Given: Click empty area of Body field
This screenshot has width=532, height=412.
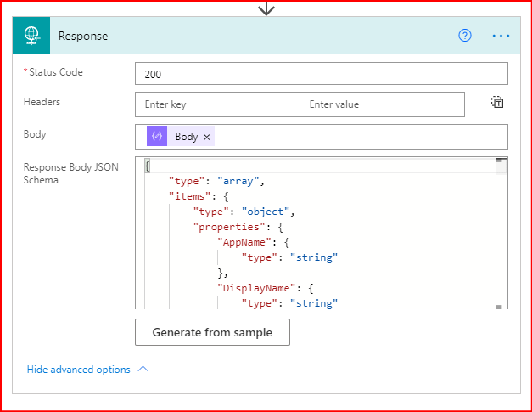Looking at the screenshot, I should [x=356, y=137].
